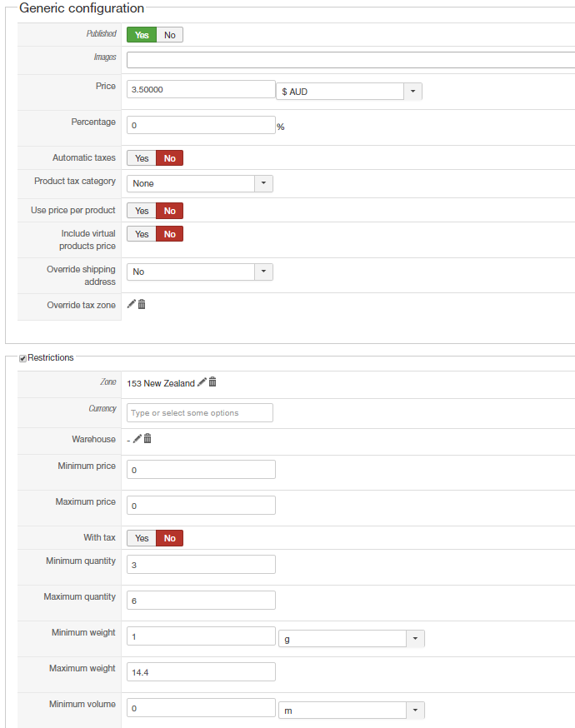Click the Warehouse trash icon
Viewport: 575px width, 728px height.
[147, 439]
